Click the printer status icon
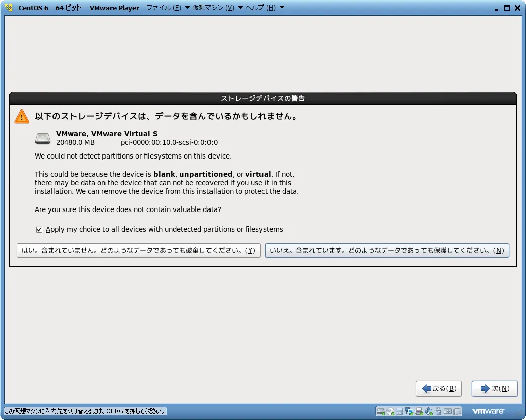Screen dimensions: 526x420 click(418, 411)
